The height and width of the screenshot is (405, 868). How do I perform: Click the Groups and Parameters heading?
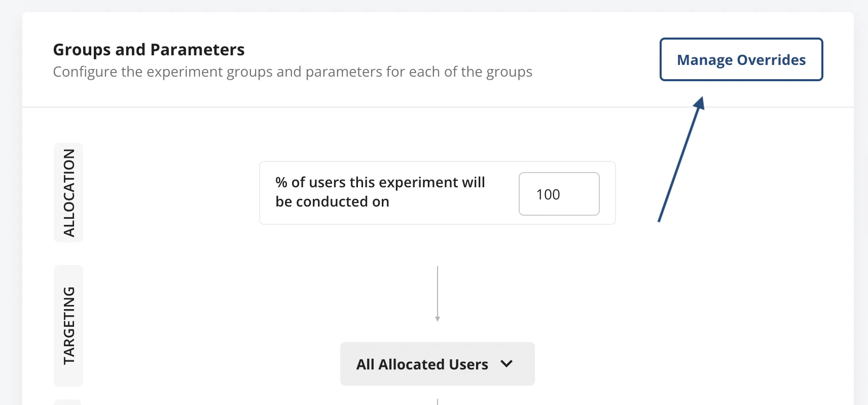click(149, 49)
